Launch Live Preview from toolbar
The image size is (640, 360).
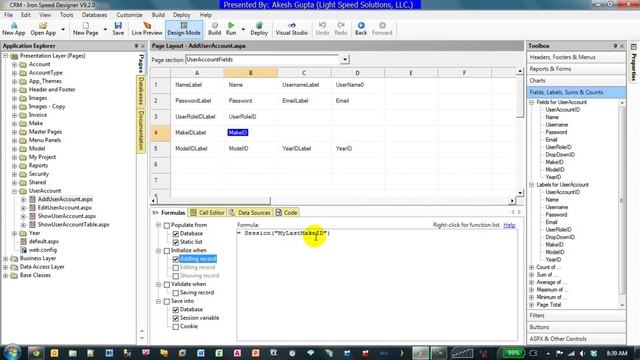point(147,29)
